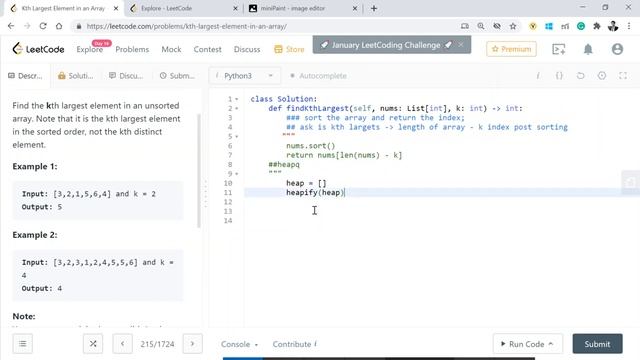Screen dimensions: 640x360
Task: Open the Contribute link
Action: 294,344
